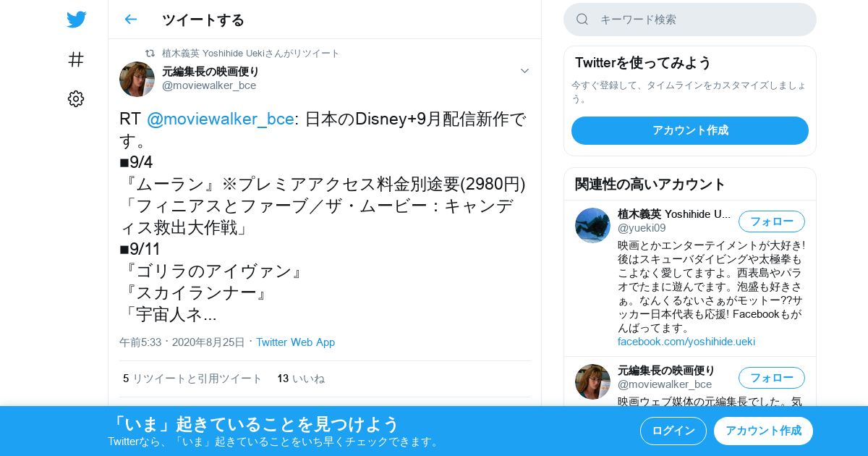Click the ログイン button in the bottom banner
The image size is (868, 456).
(673, 431)
